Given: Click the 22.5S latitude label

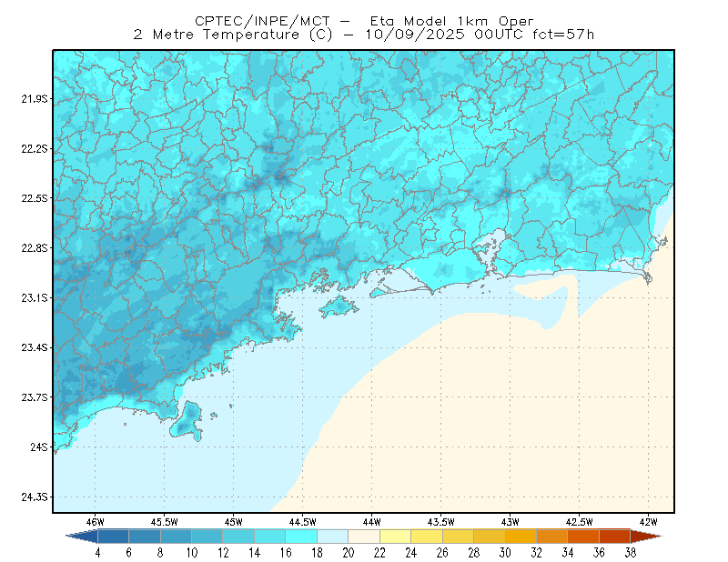Looking at the screenshot, I should click(35, 198).
